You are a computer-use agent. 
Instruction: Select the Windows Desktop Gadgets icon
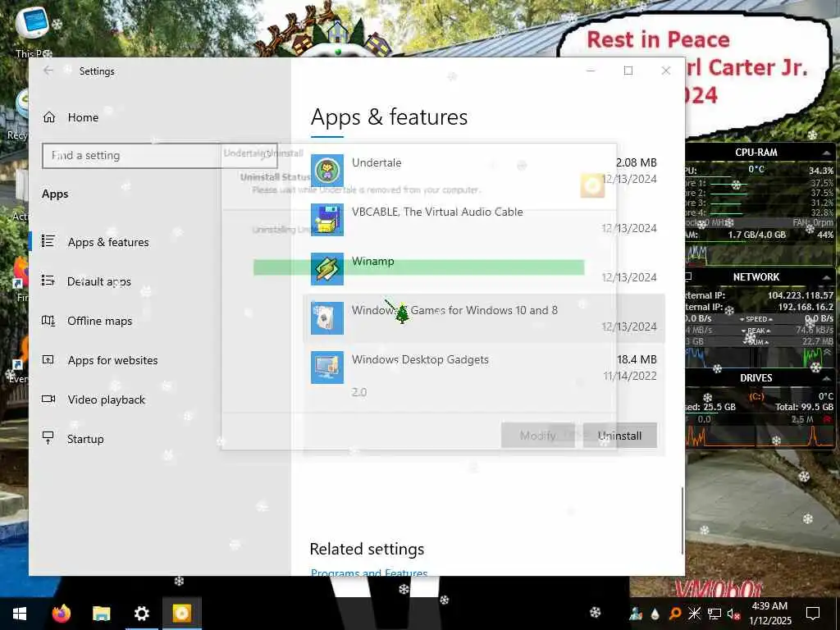point(326,367)
